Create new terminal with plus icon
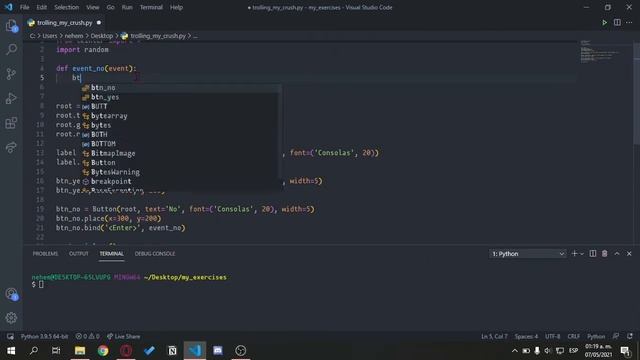Screen dimensions: 640x360 [x=574, y=253]
